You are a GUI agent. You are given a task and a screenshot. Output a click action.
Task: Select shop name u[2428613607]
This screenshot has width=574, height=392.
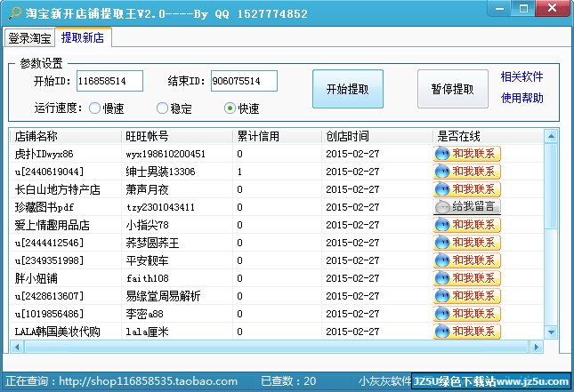(x=50, y=296)
